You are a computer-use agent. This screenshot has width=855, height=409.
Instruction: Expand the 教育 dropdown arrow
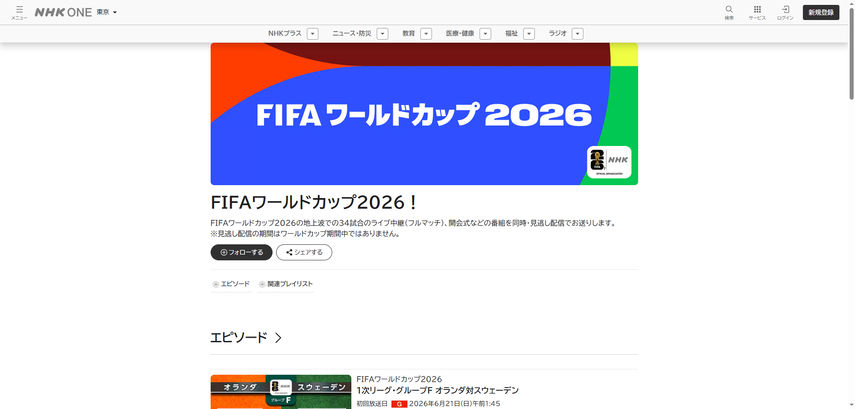(426, 34)
